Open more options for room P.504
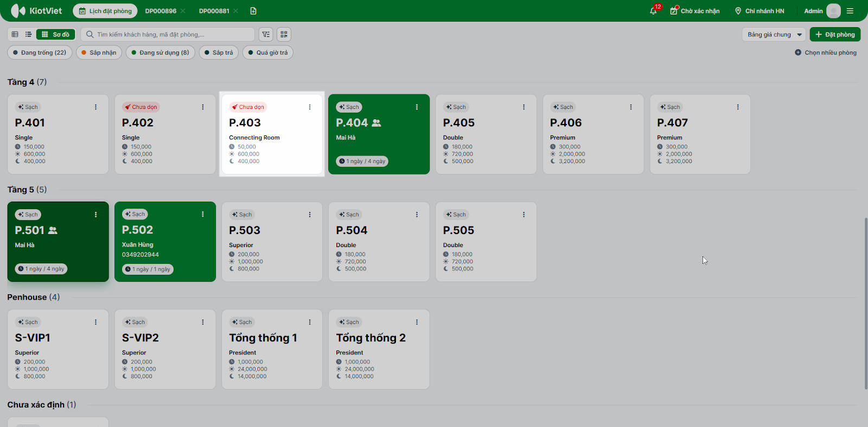The image size is (868, 427). coord(417,215)
